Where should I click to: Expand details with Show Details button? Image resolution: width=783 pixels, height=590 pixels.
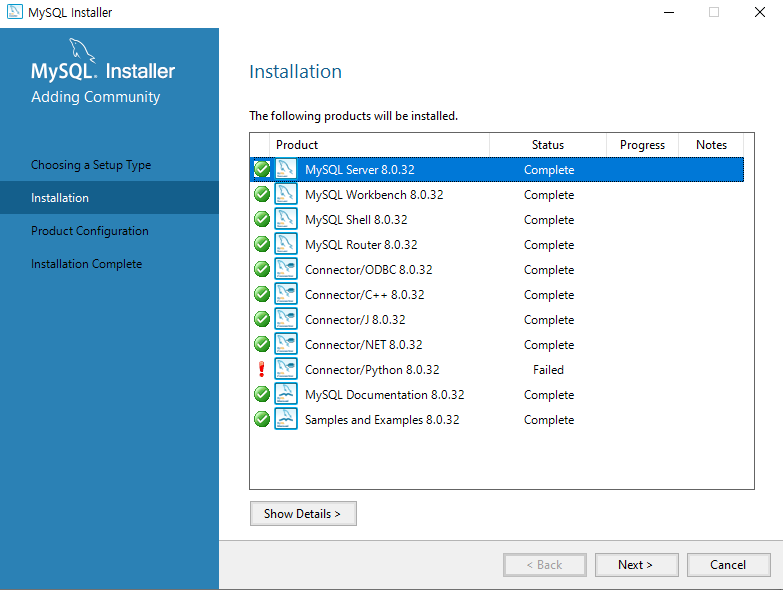(303, 514)
